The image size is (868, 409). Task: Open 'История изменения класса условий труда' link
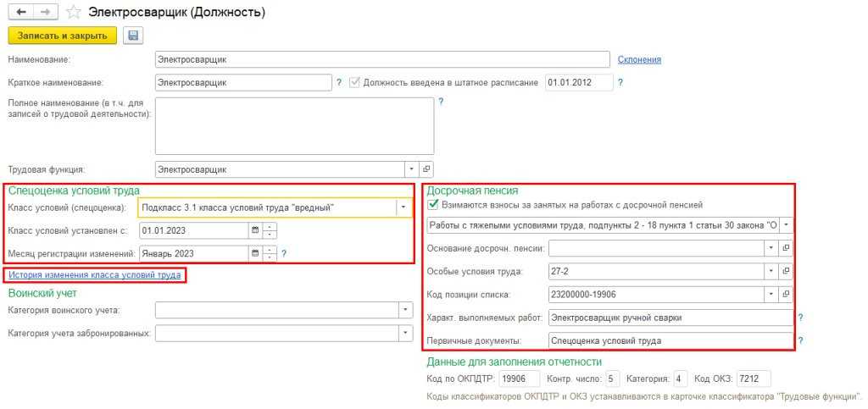94,274
